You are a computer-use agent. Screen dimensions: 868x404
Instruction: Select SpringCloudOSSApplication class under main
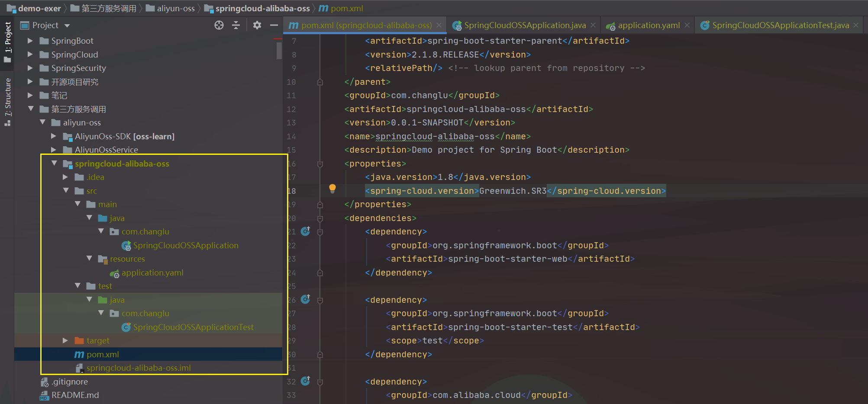(181, 245)
